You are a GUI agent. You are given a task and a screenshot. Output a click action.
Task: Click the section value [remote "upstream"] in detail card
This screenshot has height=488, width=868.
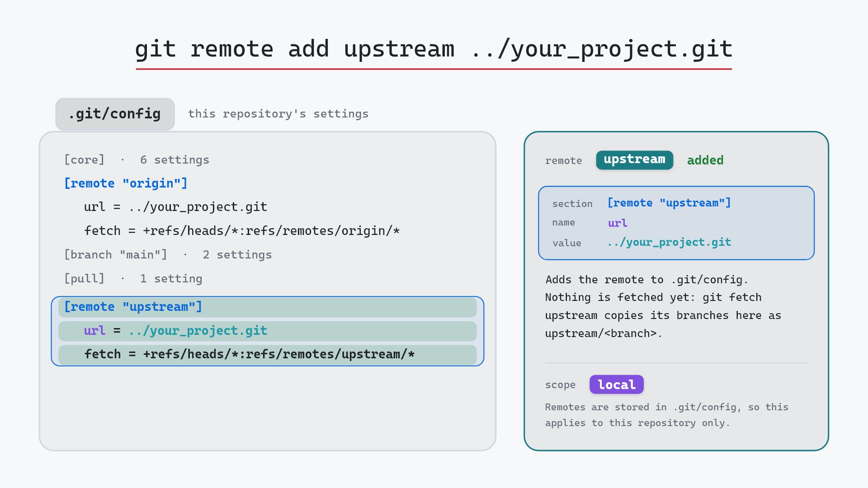point(669,203)
